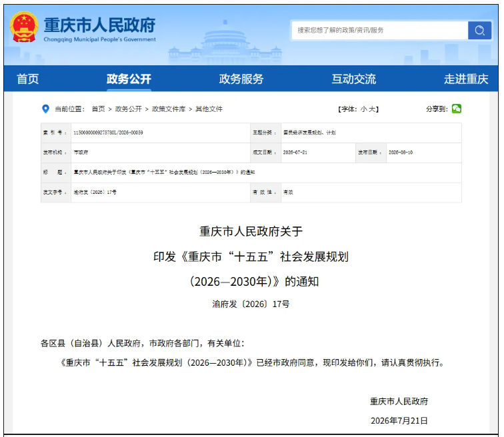This screenshot has width=504, height=437.
Task: Click the 分享到 label
Action: (437, 109)
